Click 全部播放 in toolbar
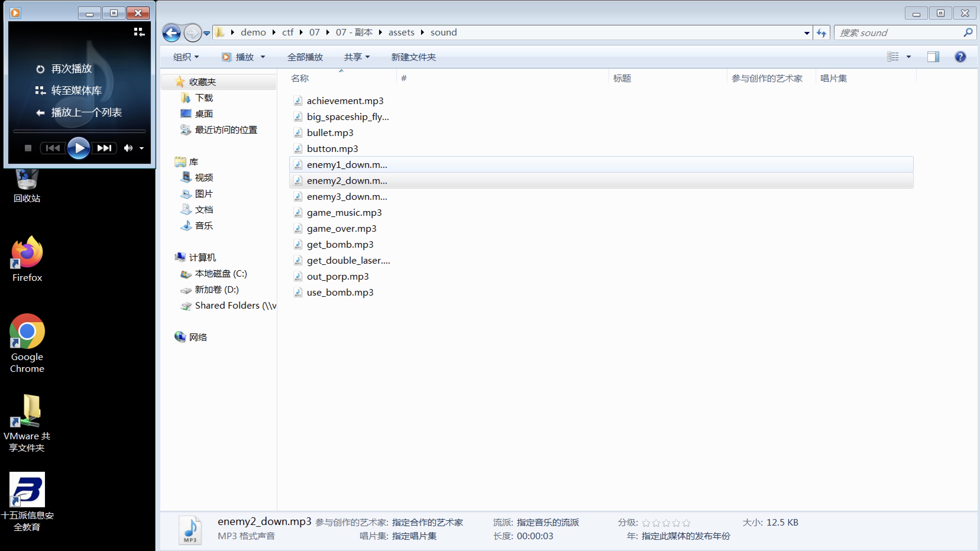This screenshot has height=551, width=980. [305, 57]
